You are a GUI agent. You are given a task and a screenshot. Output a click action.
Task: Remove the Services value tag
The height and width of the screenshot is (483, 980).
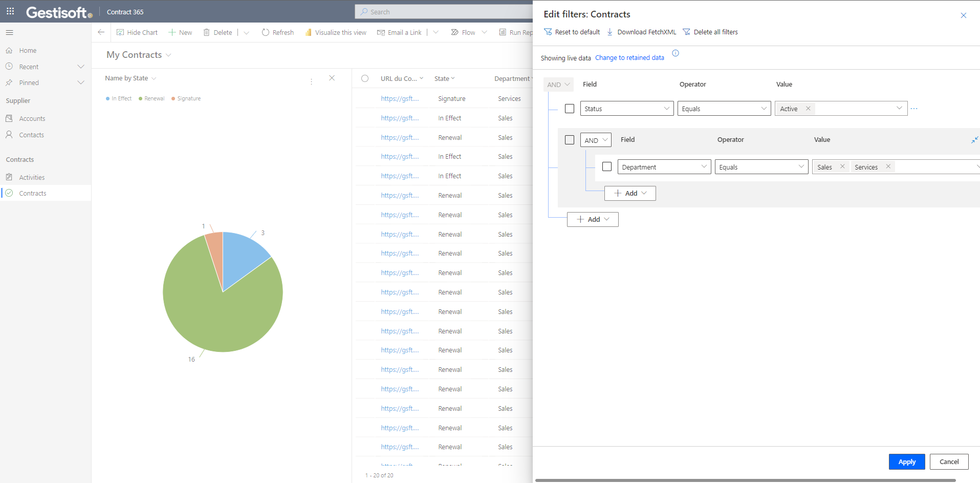[888, 166]
